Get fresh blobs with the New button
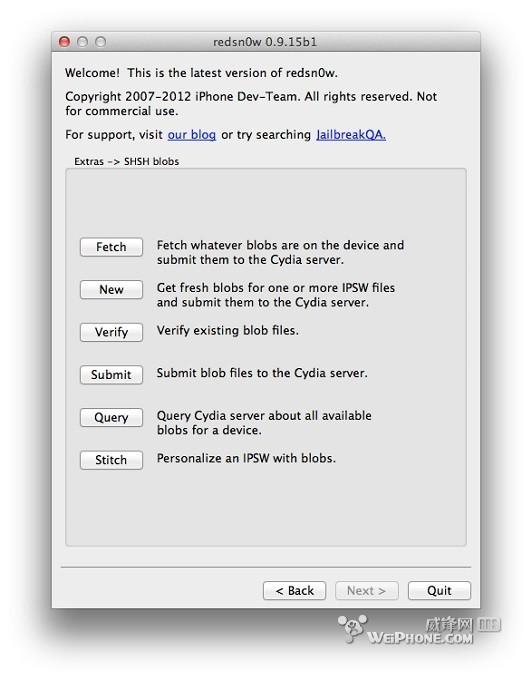Image resolution: width=532 pixels, height=680 pixels. [111, 289]
